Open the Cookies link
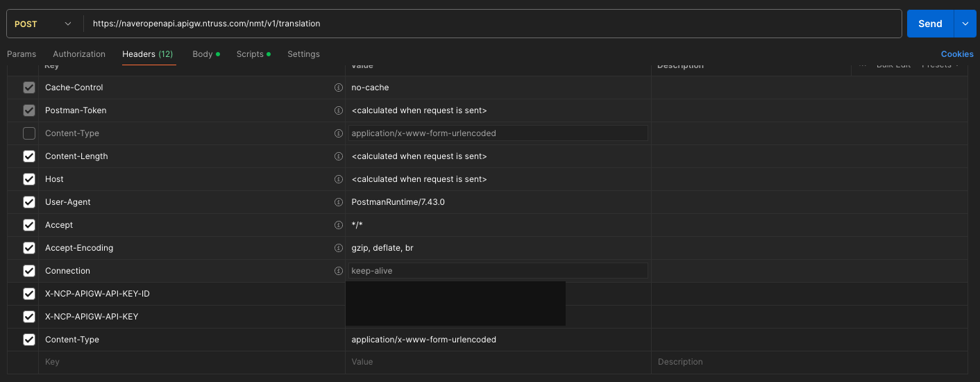This screenshot has width=980, height=382. [957, 54]
